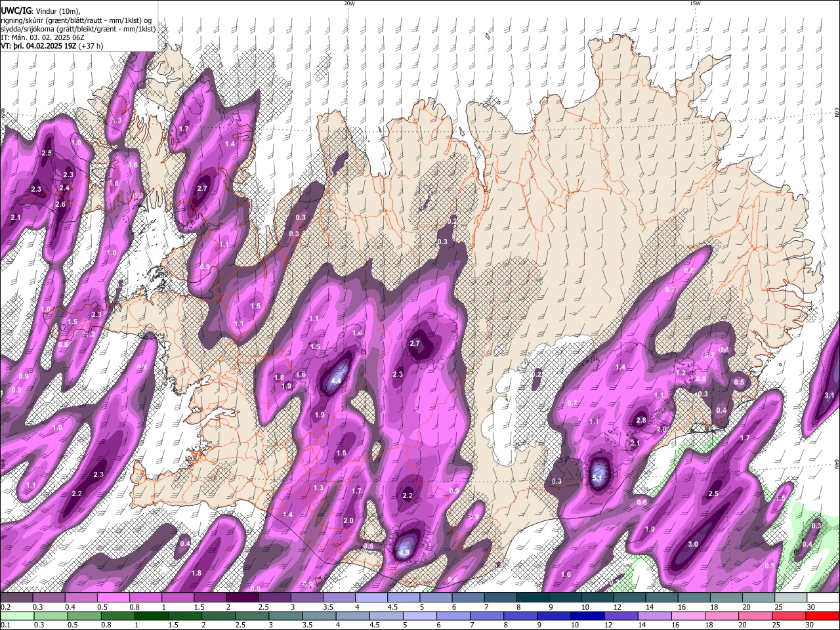The height and width of the screenshot is (630, 840).
Task: Click the "slydda/snjókoma (grátt/bleikt/grænt - mm/1klst)" line
Action: click(78, 29)
